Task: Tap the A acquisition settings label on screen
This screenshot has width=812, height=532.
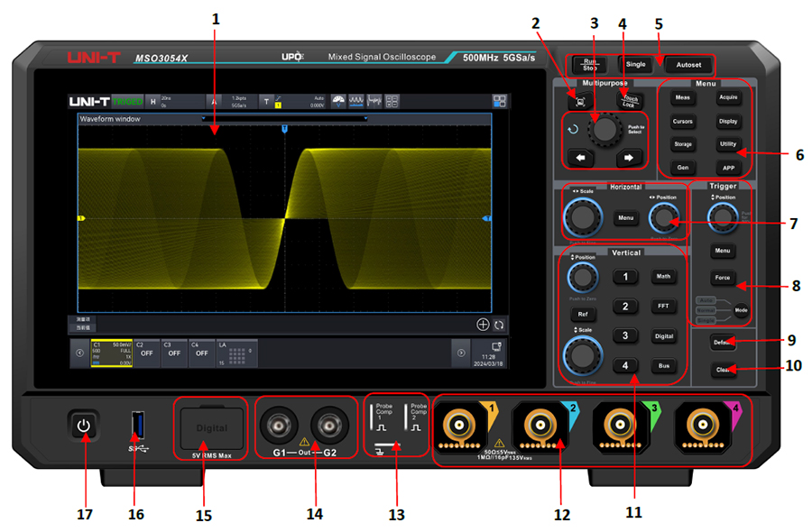Action: point(214,101)
